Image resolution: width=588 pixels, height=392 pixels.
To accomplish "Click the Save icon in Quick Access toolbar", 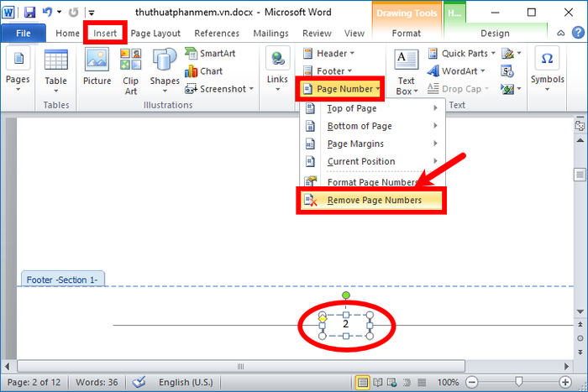I will click(x=29, y=13).
